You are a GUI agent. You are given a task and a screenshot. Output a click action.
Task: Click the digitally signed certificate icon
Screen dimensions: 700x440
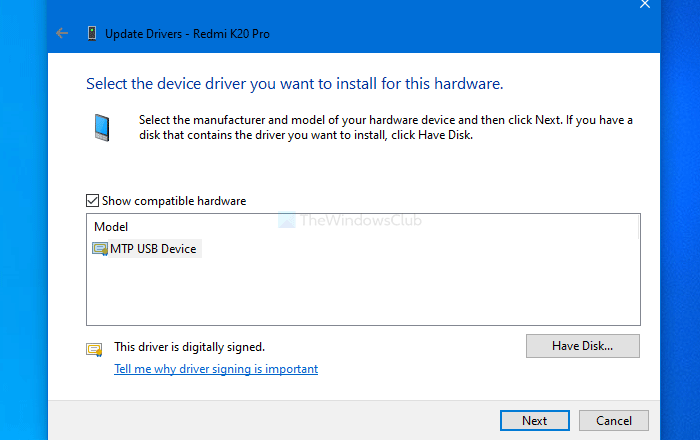(x=95, y=349)
